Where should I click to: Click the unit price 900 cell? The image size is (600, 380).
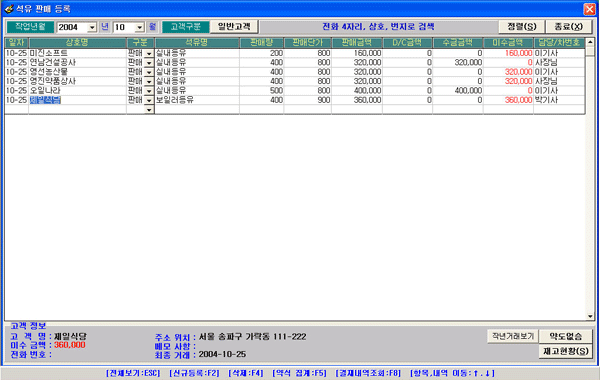pos(308,100)
